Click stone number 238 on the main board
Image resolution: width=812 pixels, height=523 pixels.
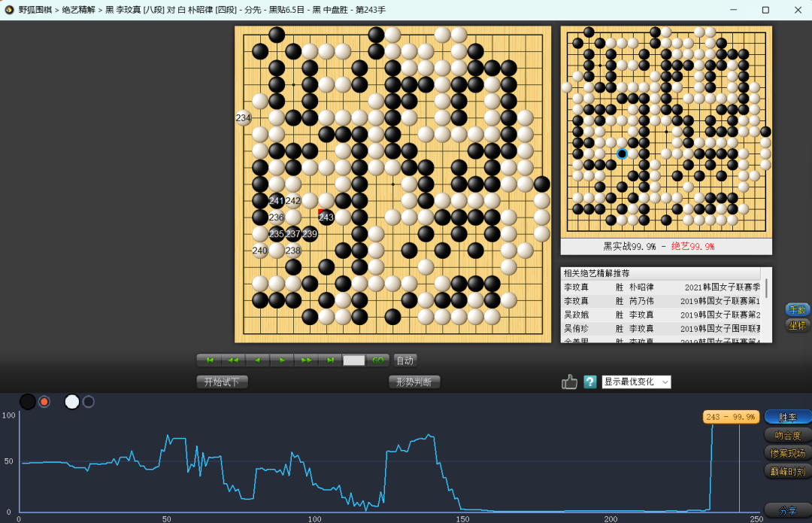click(293, 251)
